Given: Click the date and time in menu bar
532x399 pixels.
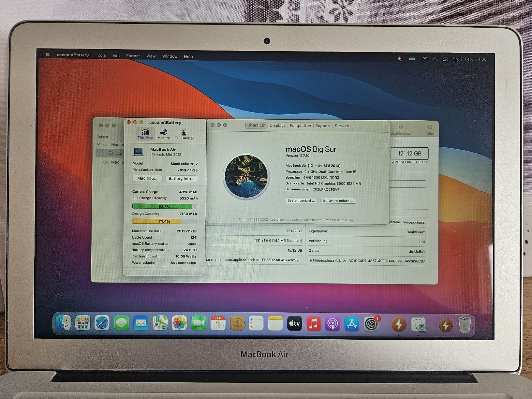Looking at the screenshot, I should coord(469,59).
